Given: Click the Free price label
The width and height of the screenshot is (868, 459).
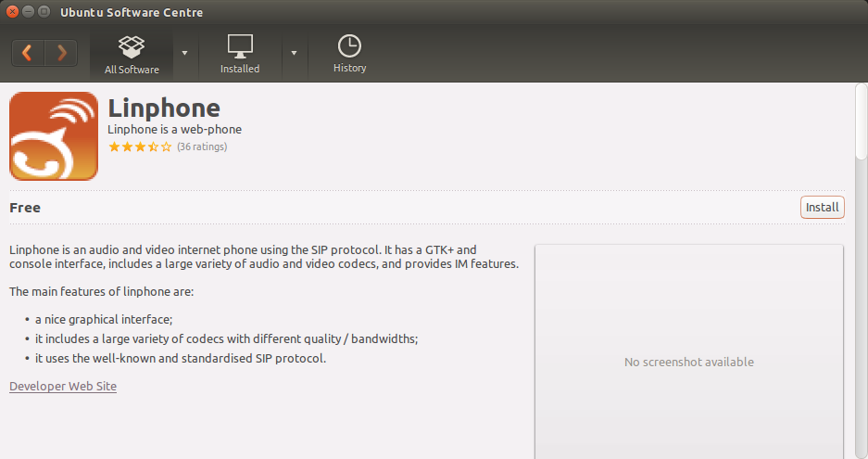Looking at the screenshot, I should pos(25,208).
